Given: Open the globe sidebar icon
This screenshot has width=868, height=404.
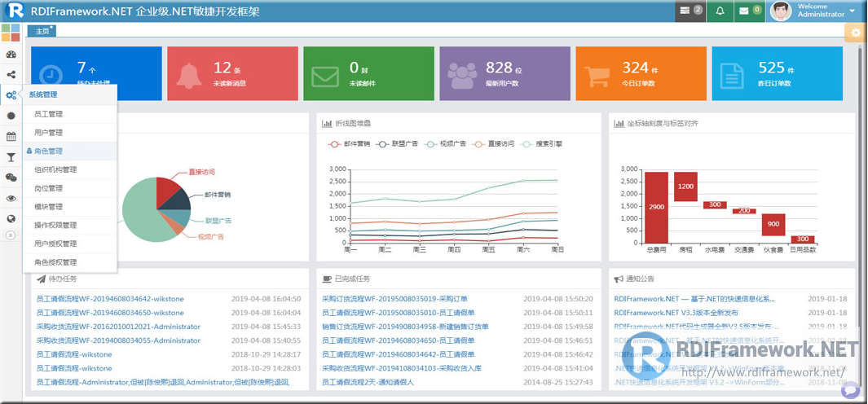Looking at the screenshot, I should pyautogui.click(x=11, y=218).
